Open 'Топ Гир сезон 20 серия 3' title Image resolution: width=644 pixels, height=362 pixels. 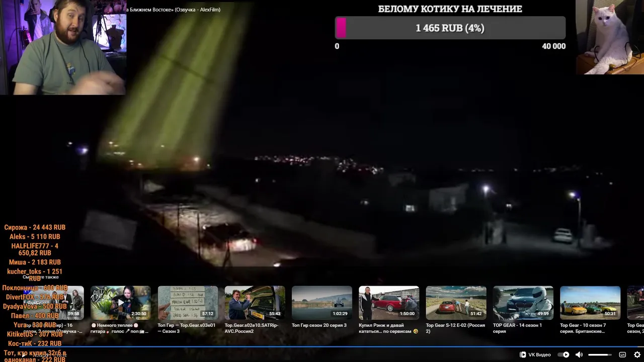(x=319, y=325)
